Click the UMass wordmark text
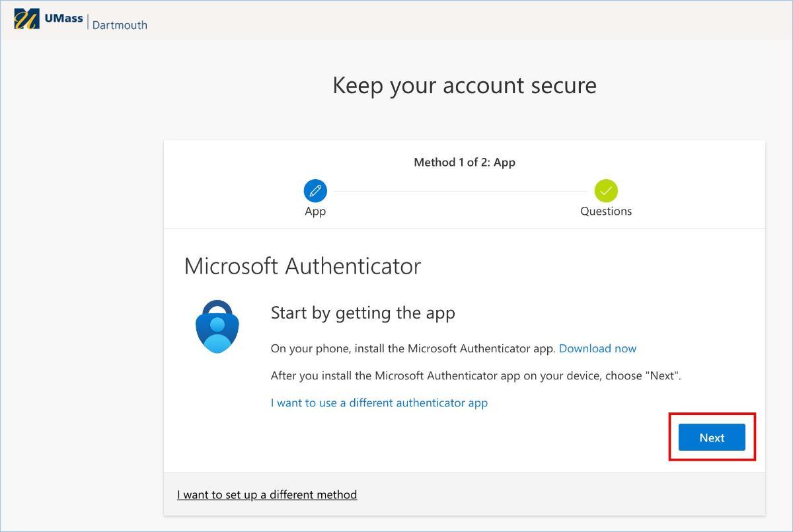 point(63,19)
